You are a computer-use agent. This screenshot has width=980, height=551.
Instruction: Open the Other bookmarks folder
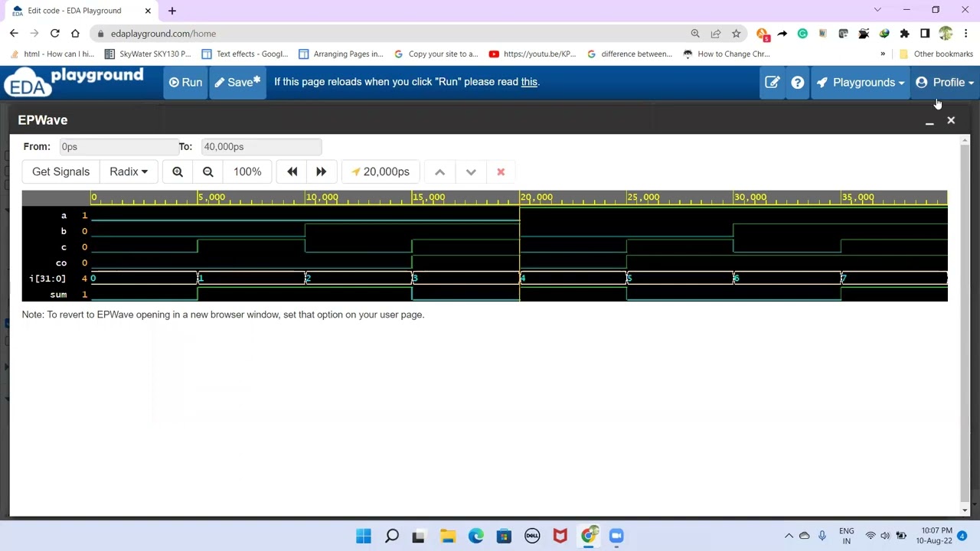point(936,54)
